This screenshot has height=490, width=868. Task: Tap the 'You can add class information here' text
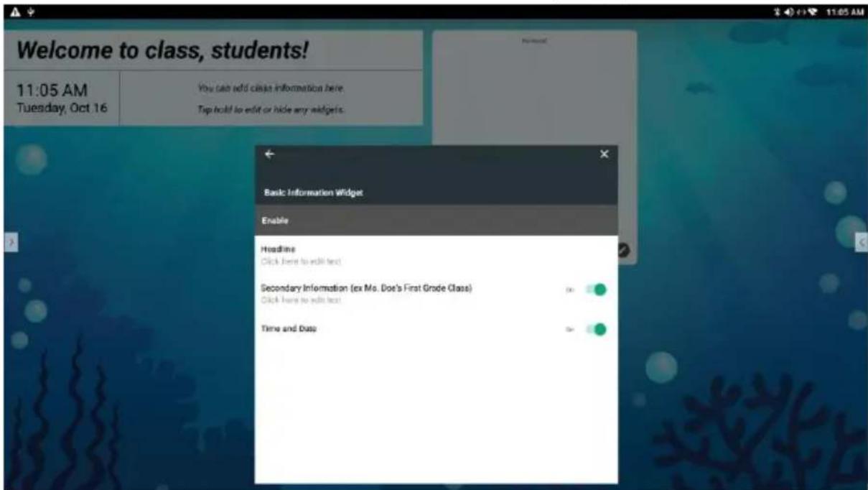pos(271,89)
